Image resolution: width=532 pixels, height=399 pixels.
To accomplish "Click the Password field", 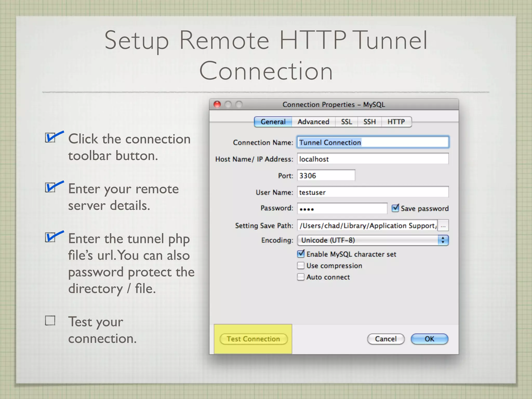I will [342, 208].
